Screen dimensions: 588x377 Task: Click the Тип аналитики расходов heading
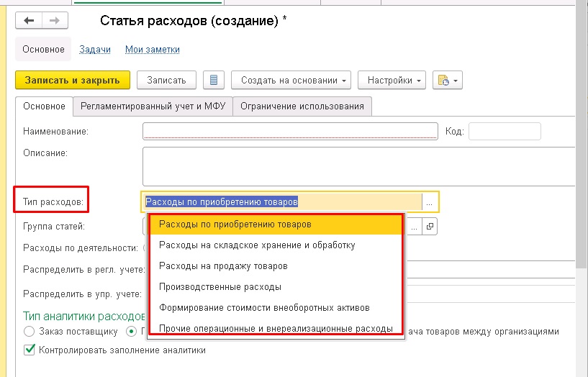(x=84, y=317)
